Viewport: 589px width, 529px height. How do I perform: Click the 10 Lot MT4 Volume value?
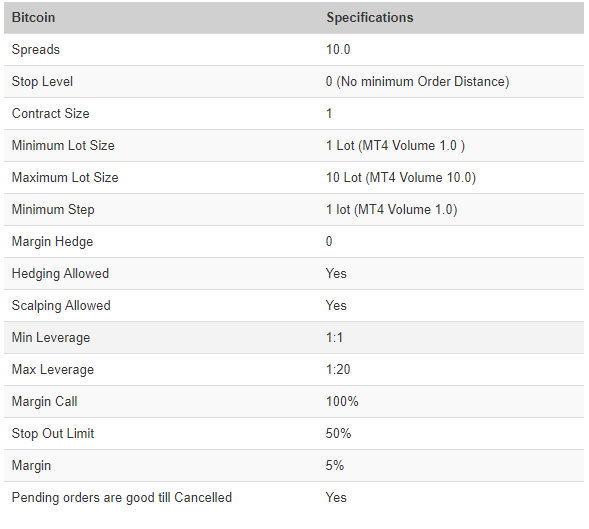coord(401,178)
